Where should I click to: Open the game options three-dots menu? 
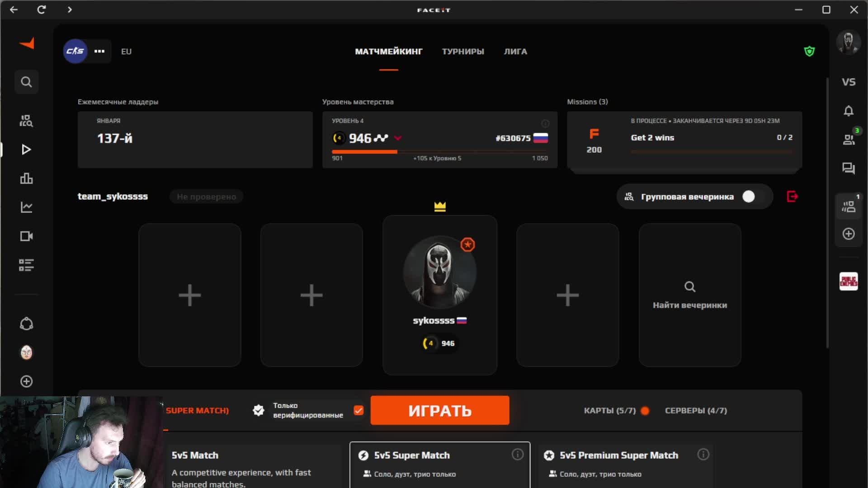[99, 51]
